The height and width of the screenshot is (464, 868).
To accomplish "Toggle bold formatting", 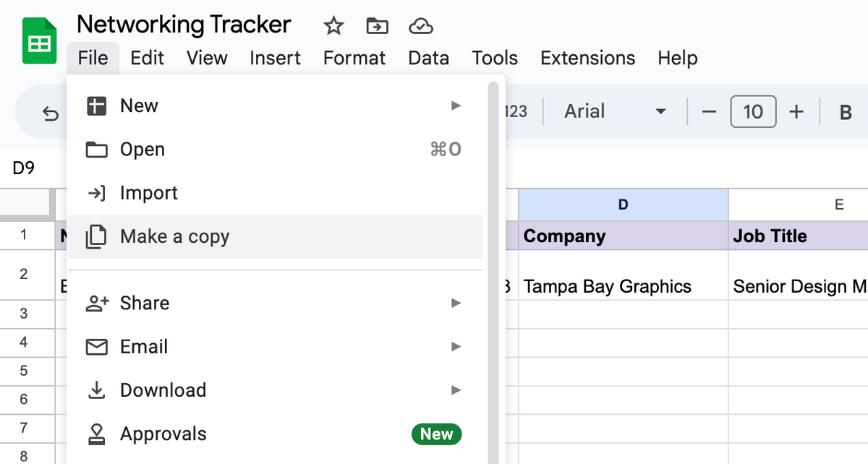I will pos(845,112).
